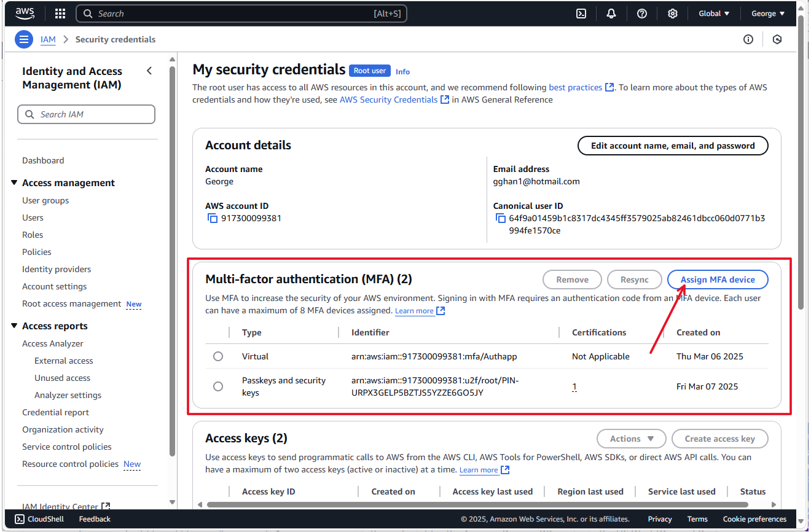Open the settings gear icon
811x532 pixels.
tap(673, 14)
